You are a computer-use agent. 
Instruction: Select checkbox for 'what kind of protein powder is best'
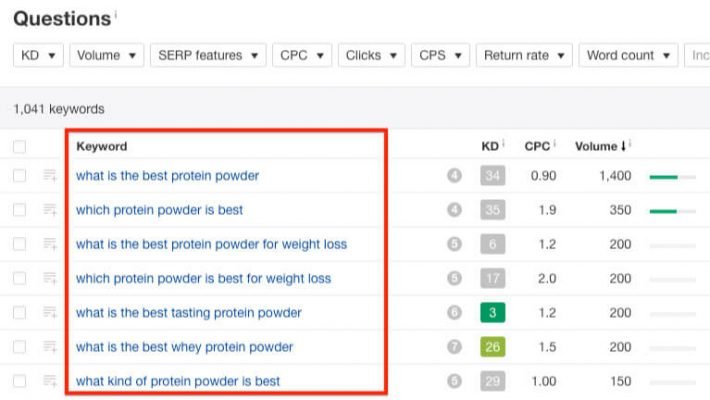[x=20, y=381]
